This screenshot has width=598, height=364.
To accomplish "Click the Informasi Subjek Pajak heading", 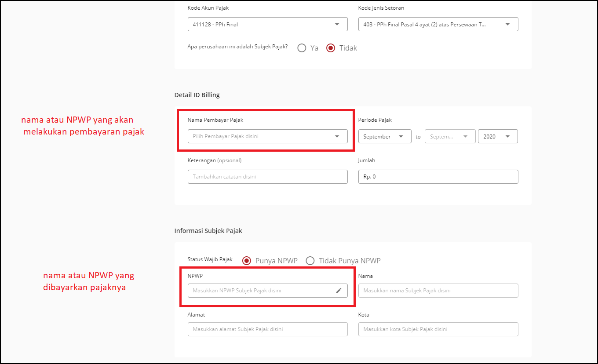I will 208,230.
